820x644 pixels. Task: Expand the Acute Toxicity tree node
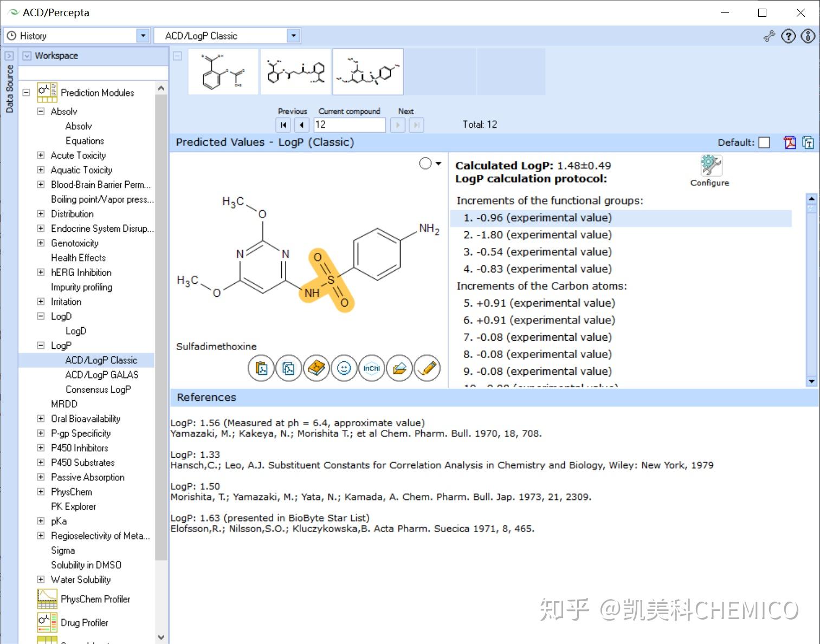pyautogui.click(x=41, y=155)
